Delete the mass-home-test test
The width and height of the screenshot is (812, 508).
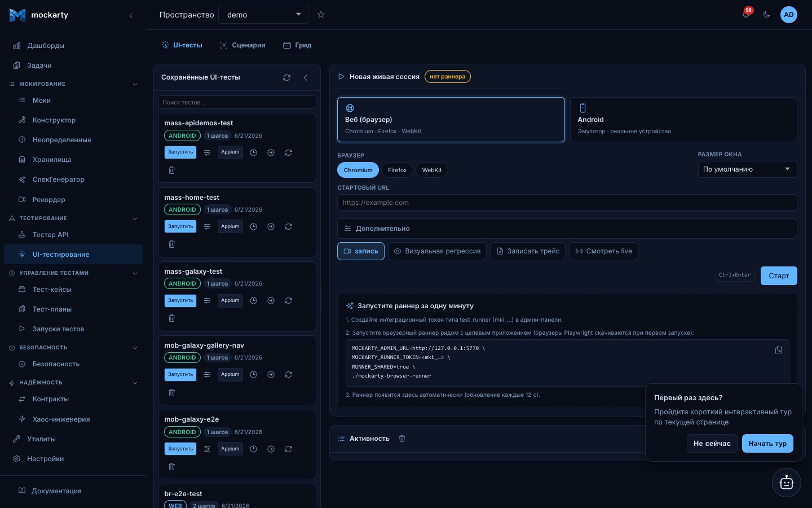tap(171, 244)
